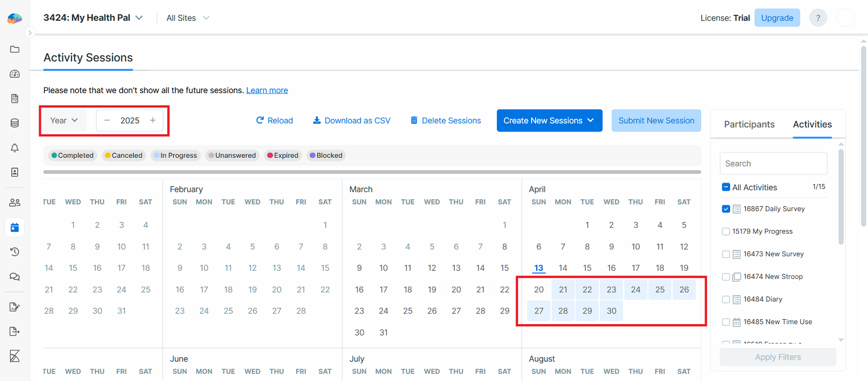Click the Learn more link
Viewport: 868px width, 381px height.
tap(267, 90)
